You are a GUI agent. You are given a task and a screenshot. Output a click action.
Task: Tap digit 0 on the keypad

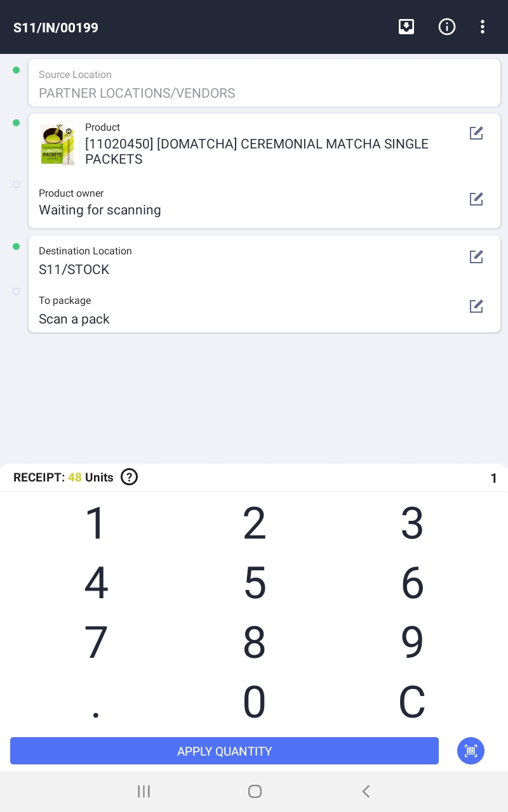pyautogui.click(x=255, y=702)
